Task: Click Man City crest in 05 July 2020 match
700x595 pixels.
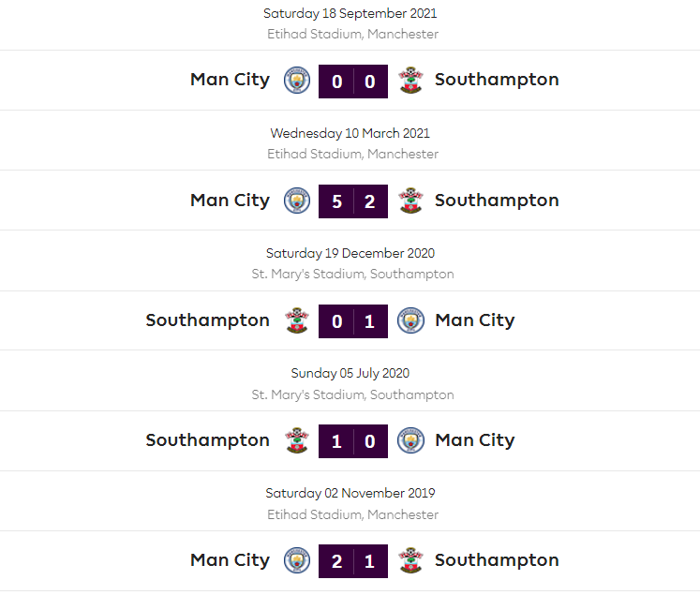Action: point(410,440)
